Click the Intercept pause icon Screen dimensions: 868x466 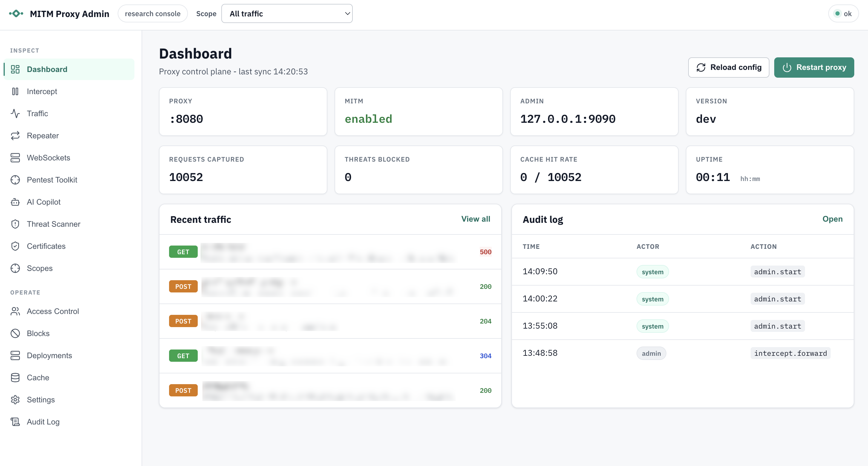[x=15, y=91]
